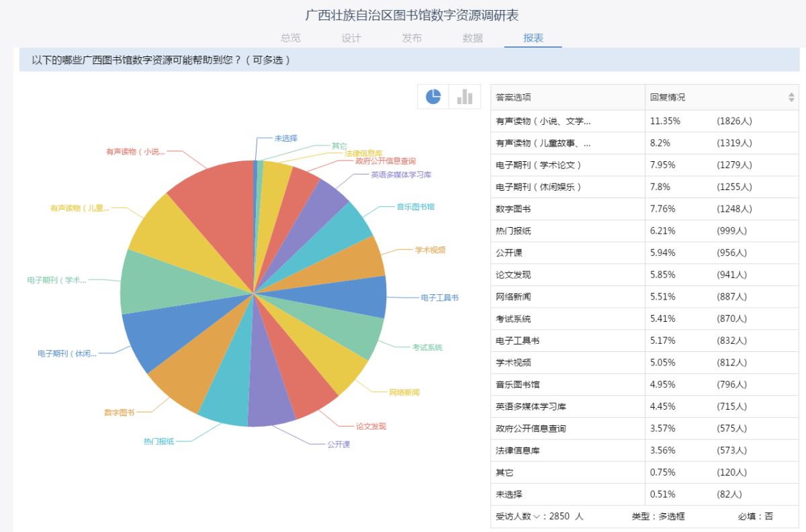Click the 英语多媒体学习库 pie chart label
Screen dimensions: 806x532
pos(401,175)
